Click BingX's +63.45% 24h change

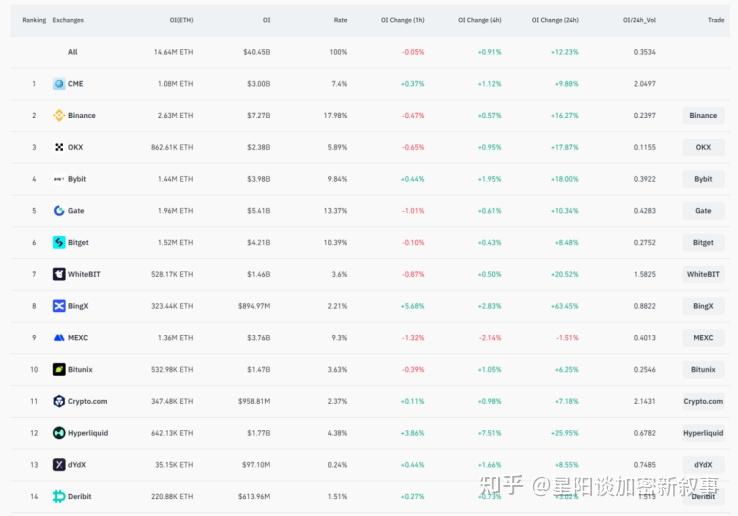pos(564,306)
